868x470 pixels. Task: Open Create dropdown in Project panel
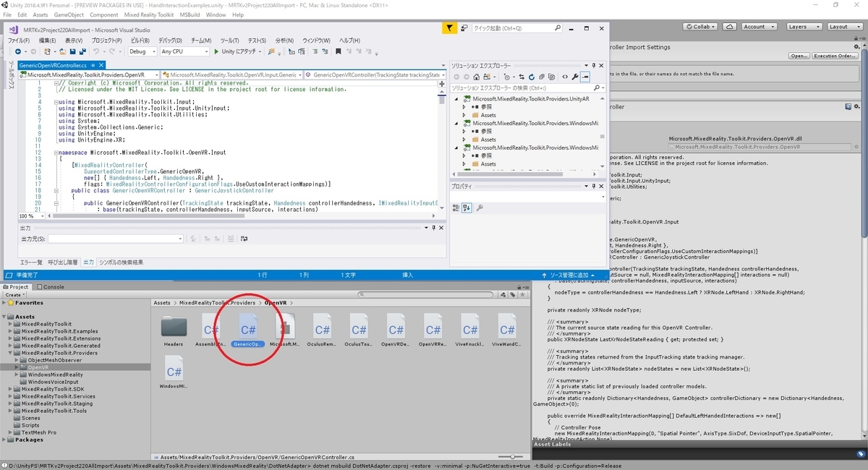point(16,295)
